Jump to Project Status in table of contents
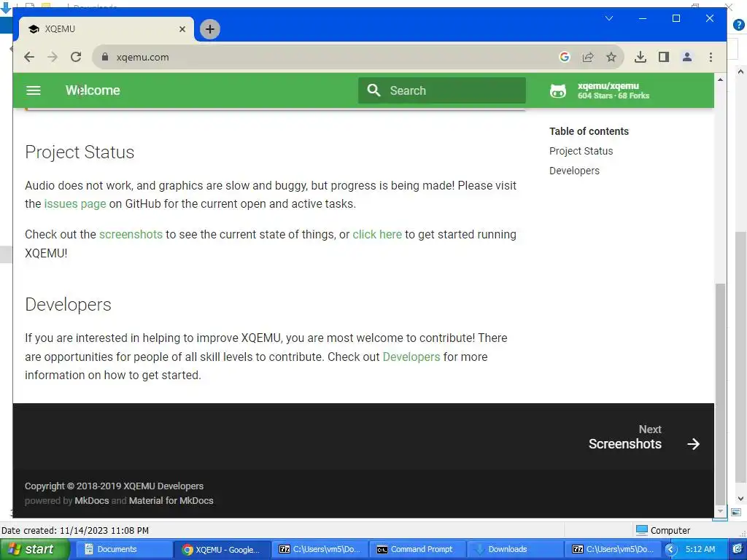Screen dimensions: 747x560 [x=581, y=151]
